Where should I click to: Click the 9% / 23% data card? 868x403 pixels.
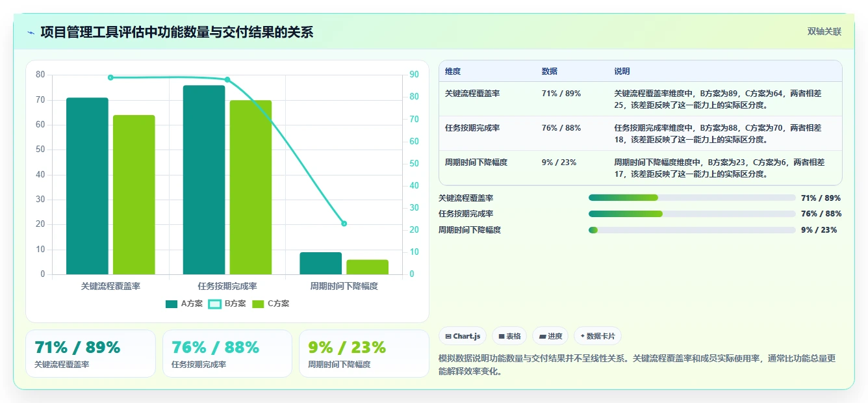click(364, 354)
